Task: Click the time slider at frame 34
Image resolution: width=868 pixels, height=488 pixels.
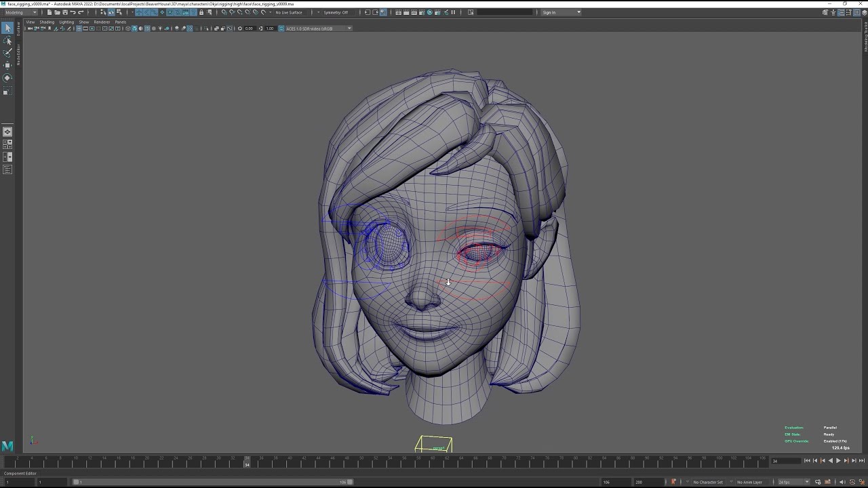Action: 247,461
